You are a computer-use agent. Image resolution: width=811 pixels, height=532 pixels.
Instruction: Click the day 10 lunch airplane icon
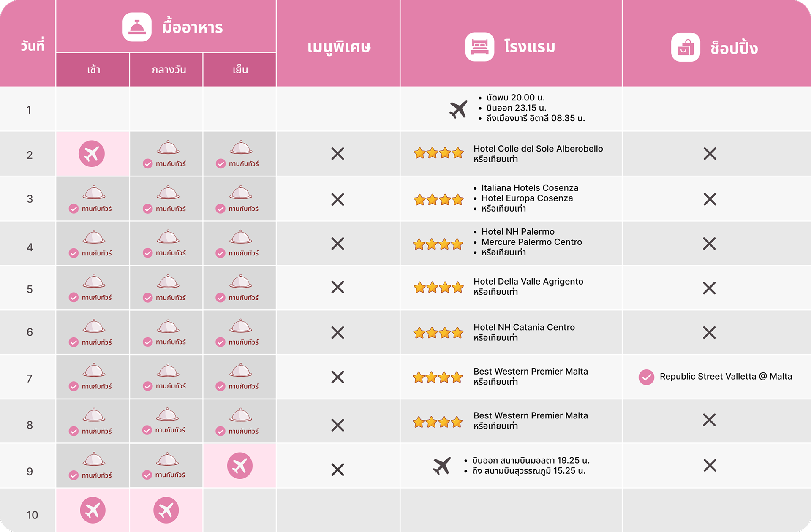click(166, 510)
